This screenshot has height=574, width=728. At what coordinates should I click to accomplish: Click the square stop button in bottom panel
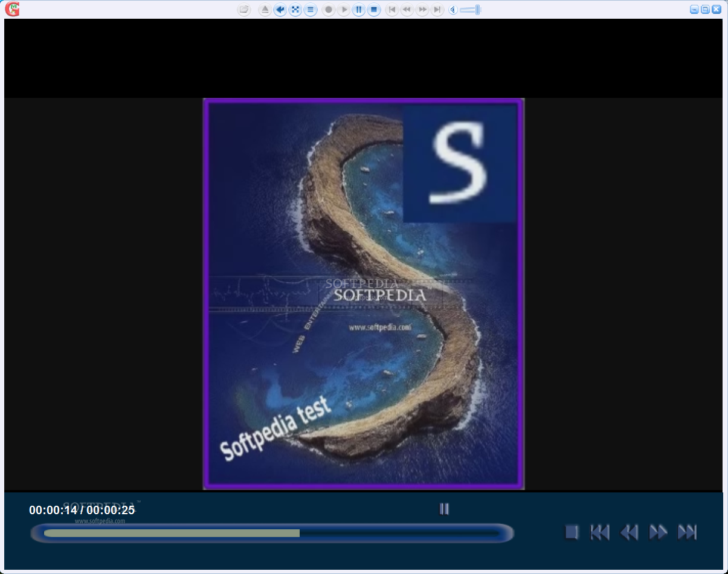572,532
